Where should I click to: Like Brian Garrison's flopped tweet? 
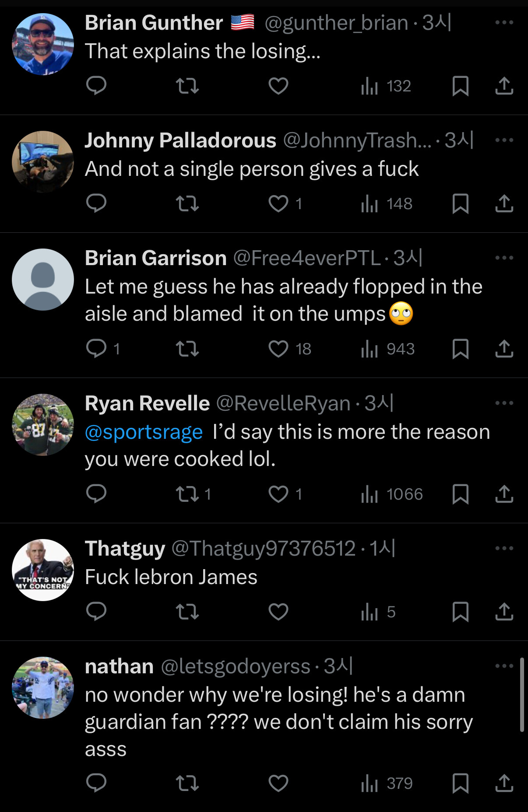pyautogui.click(x=278, y=349)
